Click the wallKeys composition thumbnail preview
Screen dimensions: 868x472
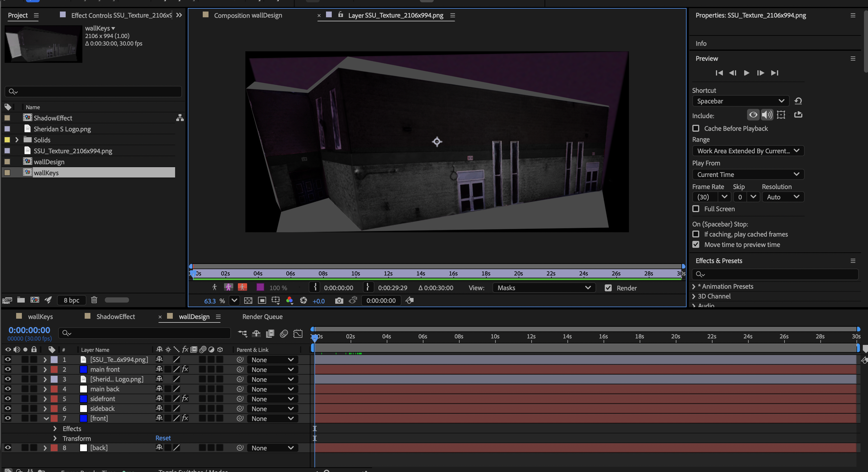[x=43, y=44]
